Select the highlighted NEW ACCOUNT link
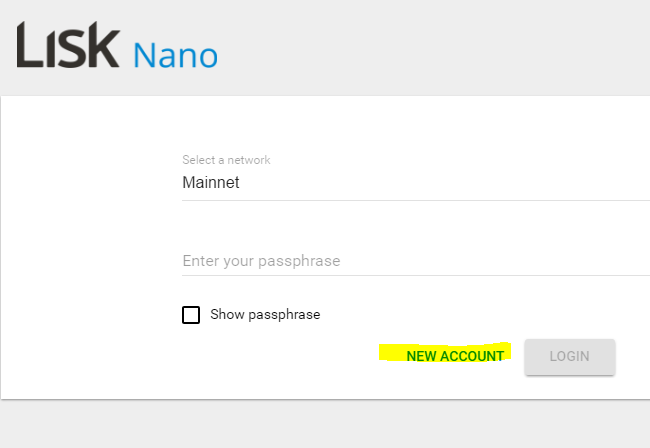The height and width of the screenshot is (448, 650). 455,356
